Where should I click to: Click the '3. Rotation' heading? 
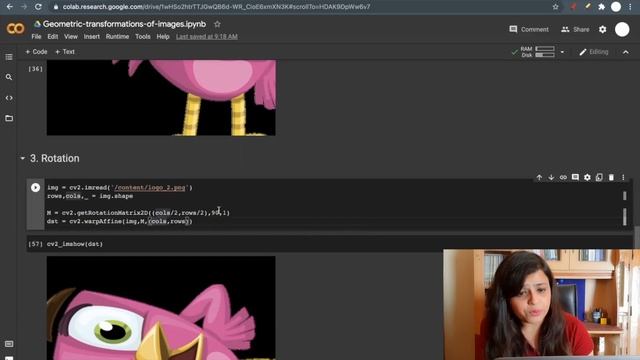54,158
